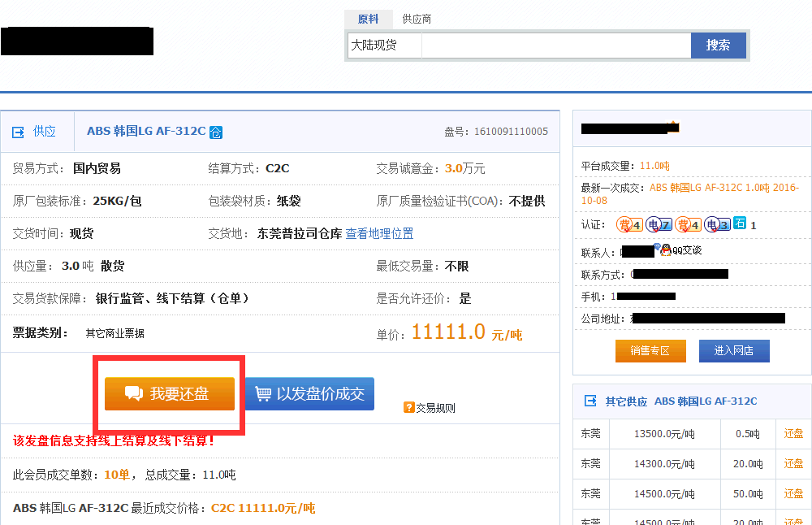Click the unit price 11111.0 元/吨

click(x=467, y=332)
